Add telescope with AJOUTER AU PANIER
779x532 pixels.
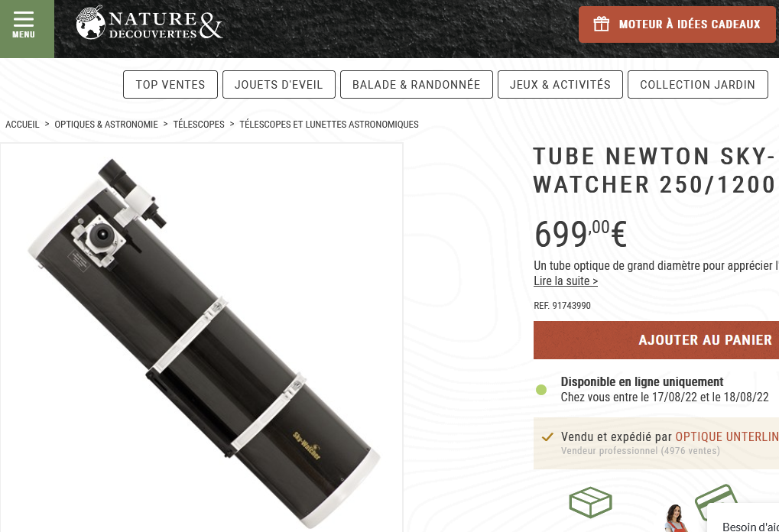[656, 340]
